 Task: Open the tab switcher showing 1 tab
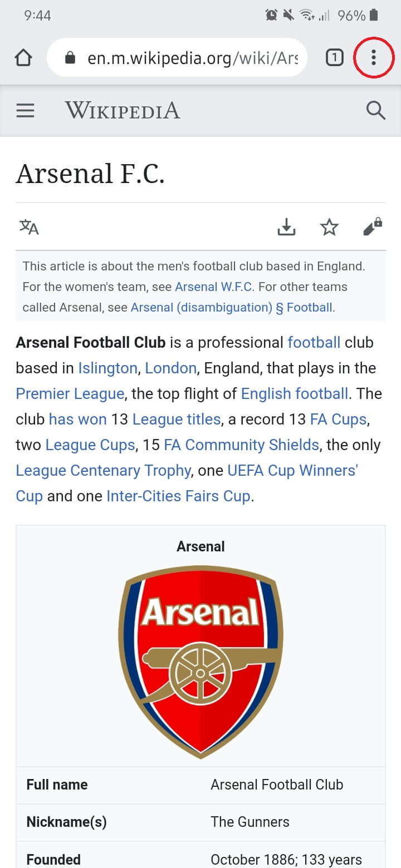click(x=334, y=57)
